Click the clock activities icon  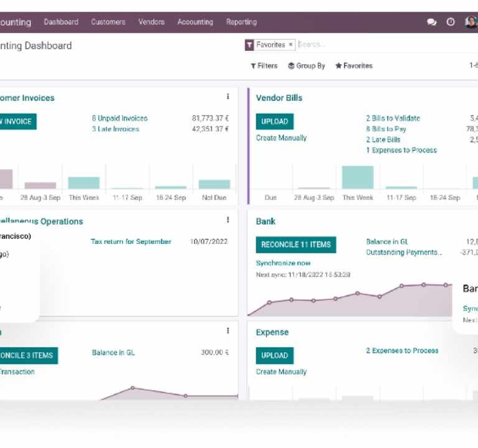click(451, 22)
